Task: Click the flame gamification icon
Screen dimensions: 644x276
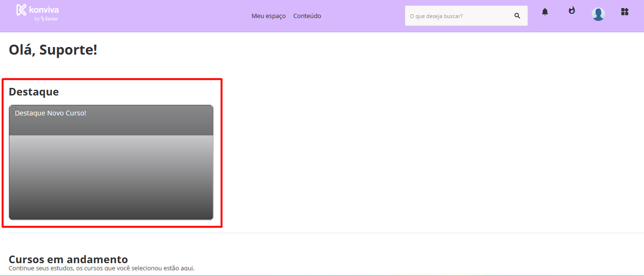Action: coord(572,10)
